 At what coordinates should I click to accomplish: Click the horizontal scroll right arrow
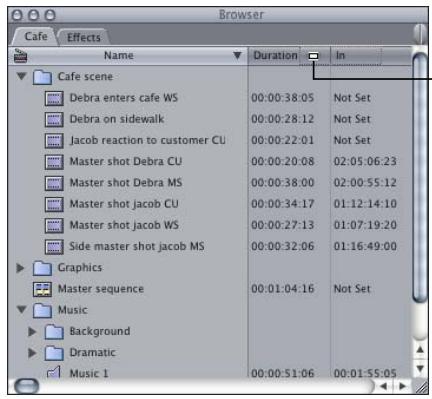pyautogui.click(x=403, y=386)
